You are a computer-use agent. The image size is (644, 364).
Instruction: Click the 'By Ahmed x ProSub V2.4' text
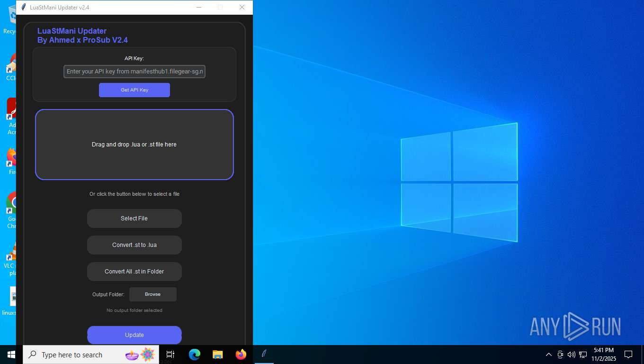[82, 40]
